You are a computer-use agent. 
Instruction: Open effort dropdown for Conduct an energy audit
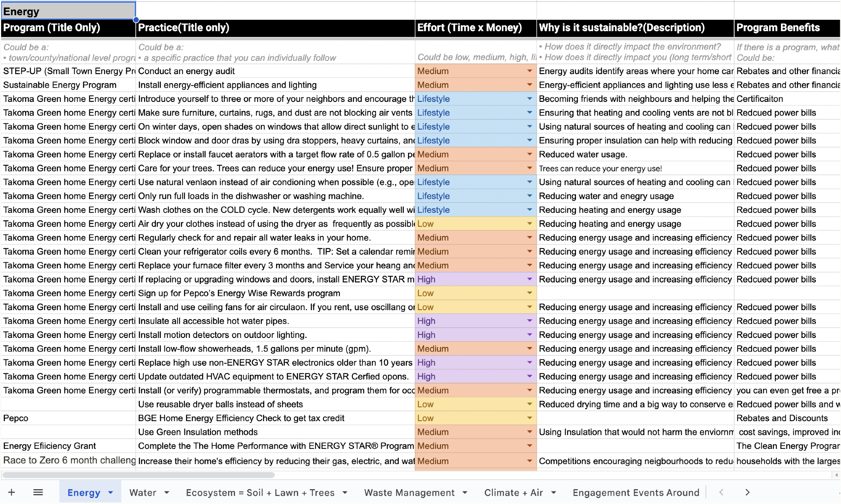[x=529, y=71]
